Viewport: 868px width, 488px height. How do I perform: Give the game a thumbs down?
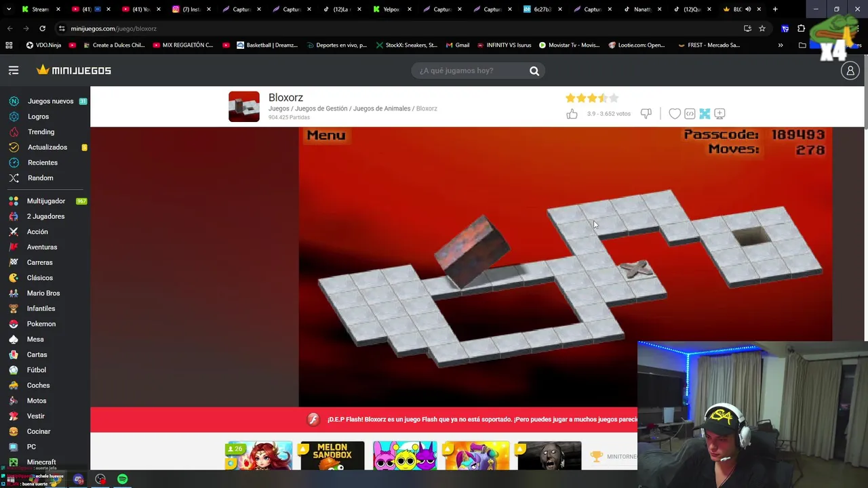click(x=646, y=114)
